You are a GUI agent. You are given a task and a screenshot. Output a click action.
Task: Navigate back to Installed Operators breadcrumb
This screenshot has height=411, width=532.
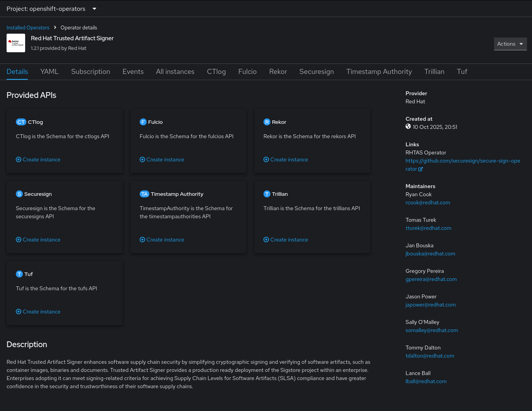(28, 27)
